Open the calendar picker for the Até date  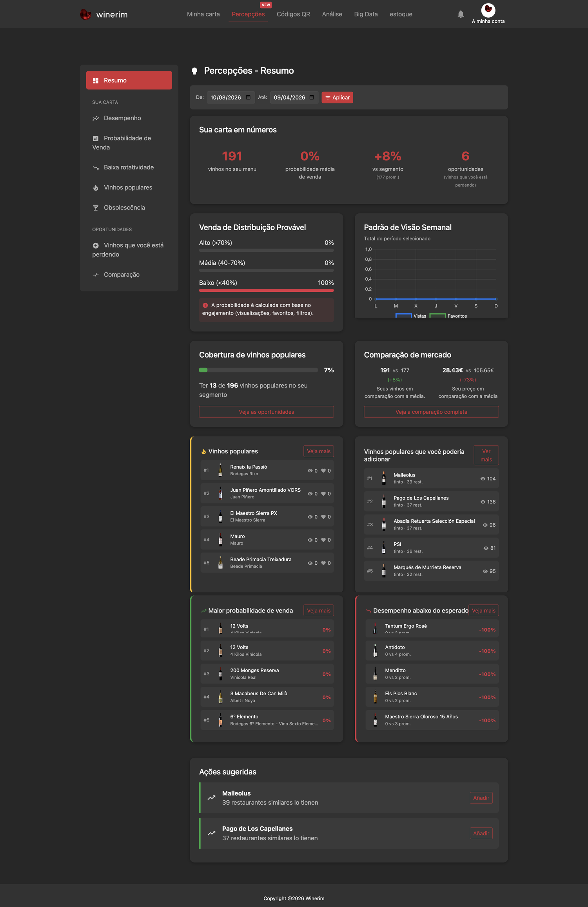point(312,97)
